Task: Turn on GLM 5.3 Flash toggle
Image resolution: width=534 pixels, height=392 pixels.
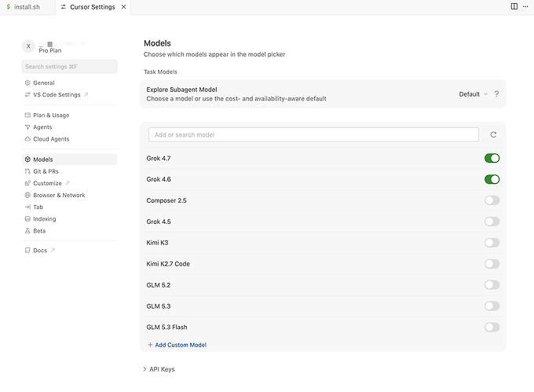Action: 492,328
